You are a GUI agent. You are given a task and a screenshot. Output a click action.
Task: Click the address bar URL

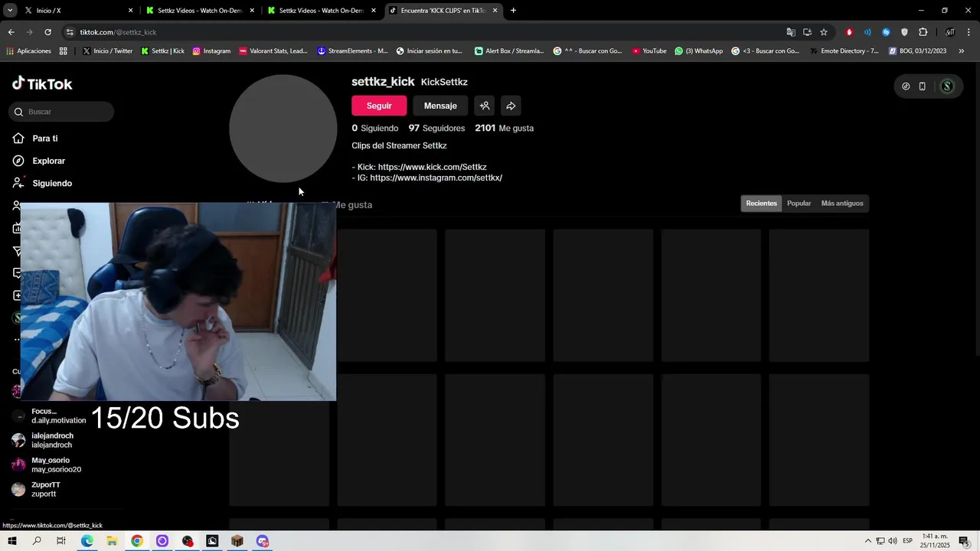(118, 32)
